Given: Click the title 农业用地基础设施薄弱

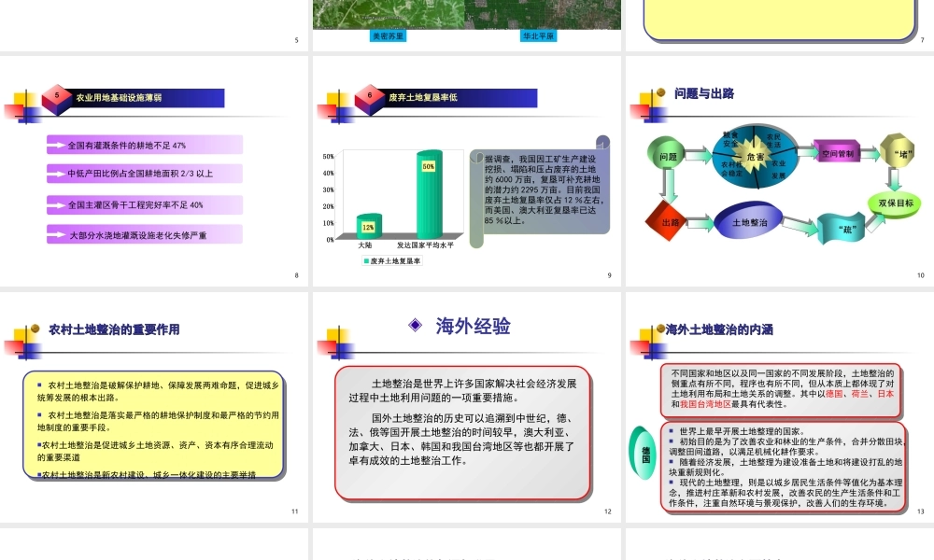Looking at the screenshot, I should pyautogui.click(x=119, y=98).
